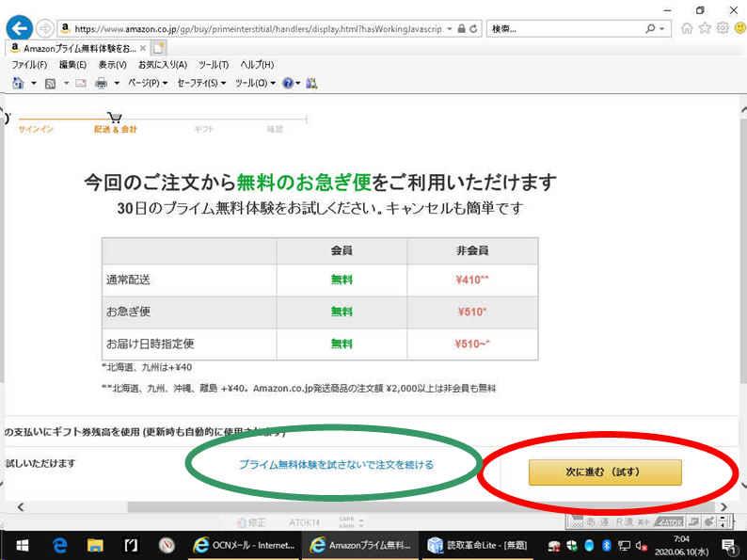
Task: Open the gear Tools settings icon
Action: (723, 28)
